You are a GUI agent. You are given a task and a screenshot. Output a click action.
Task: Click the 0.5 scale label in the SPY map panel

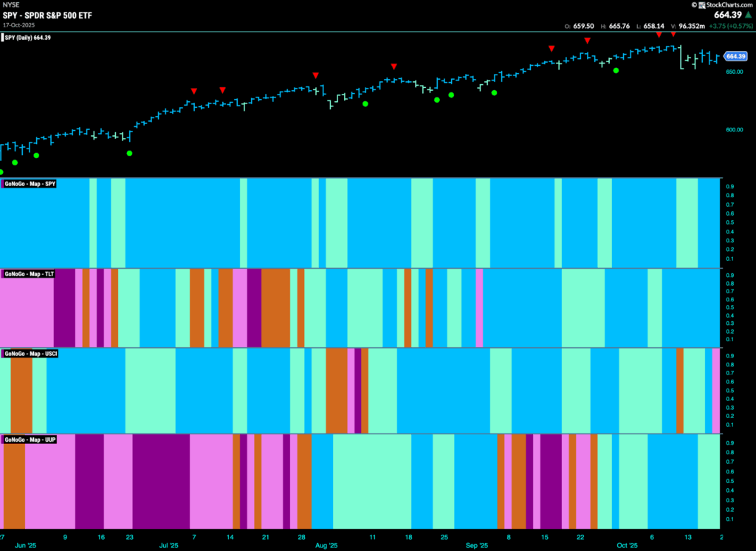(730, 223)
